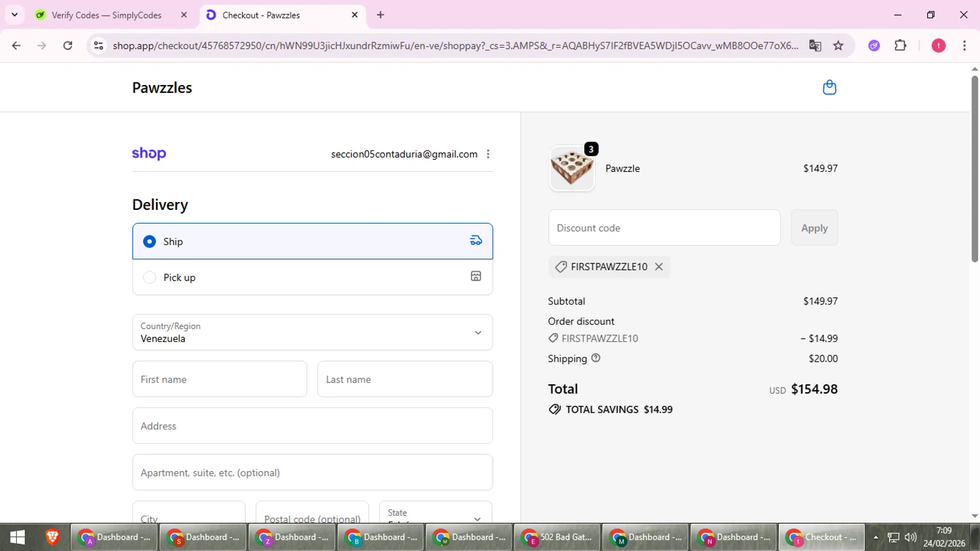980x551 pixels.
Task: Close the Checkout - Pawzzles tab
Action: 355,15
